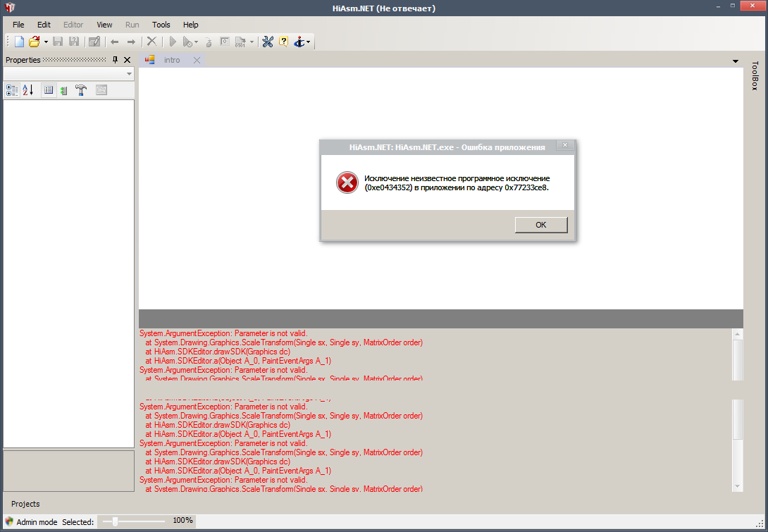768x532 pixels.
Task: Toggle Categorized view in Properties
Action: 12,90
